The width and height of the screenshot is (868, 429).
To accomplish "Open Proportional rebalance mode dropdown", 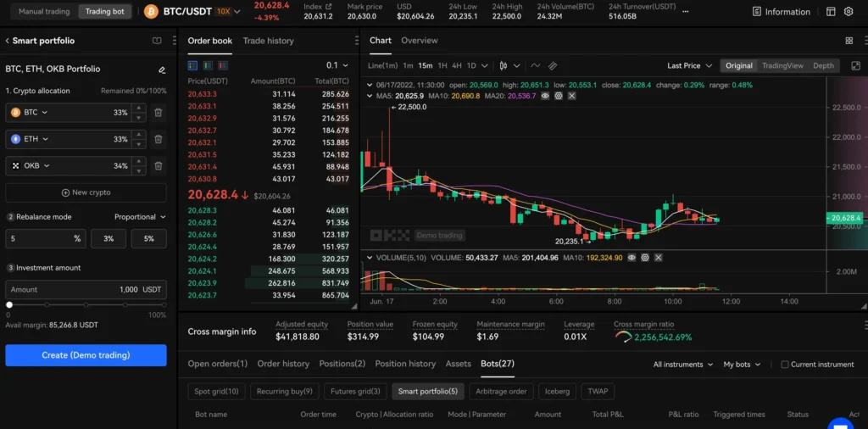I will 140,217.
